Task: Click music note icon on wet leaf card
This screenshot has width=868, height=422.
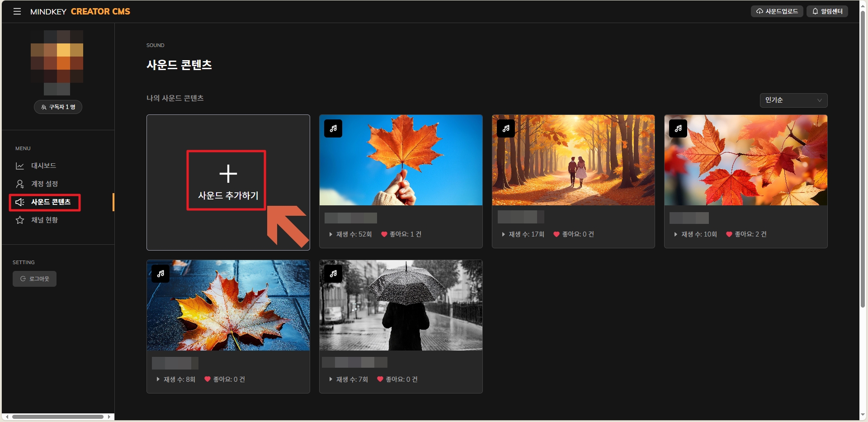Action: point(160,274)
